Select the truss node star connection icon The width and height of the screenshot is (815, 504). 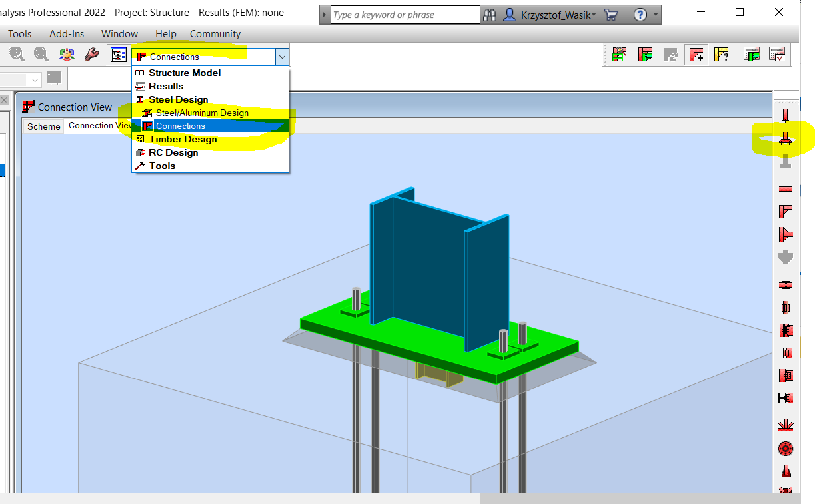coord(786,426)
